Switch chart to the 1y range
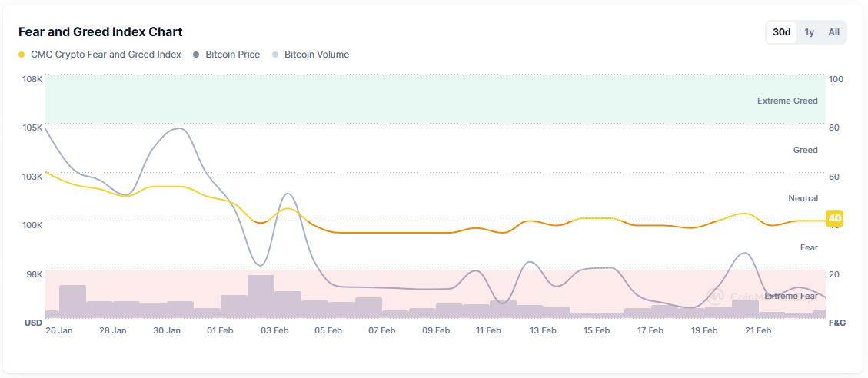This screenshot has height=378, width=868. 809,32
